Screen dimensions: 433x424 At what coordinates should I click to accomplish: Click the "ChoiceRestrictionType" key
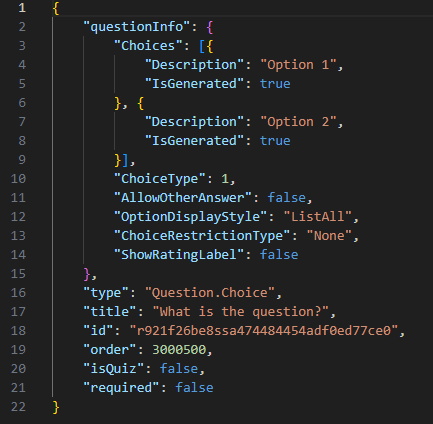pyautogui.click(x=202, y=236)
